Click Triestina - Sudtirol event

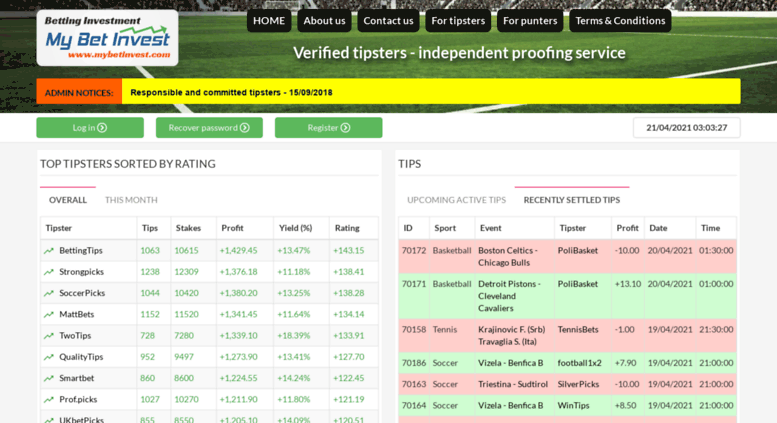513,384
